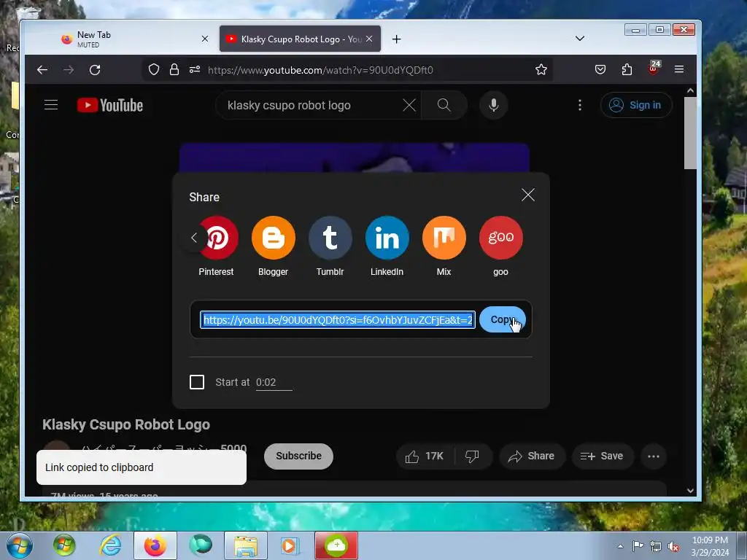The height and width of the screenshot is (560, 747).
Task: Open a new browser tab
Action: 396,39
